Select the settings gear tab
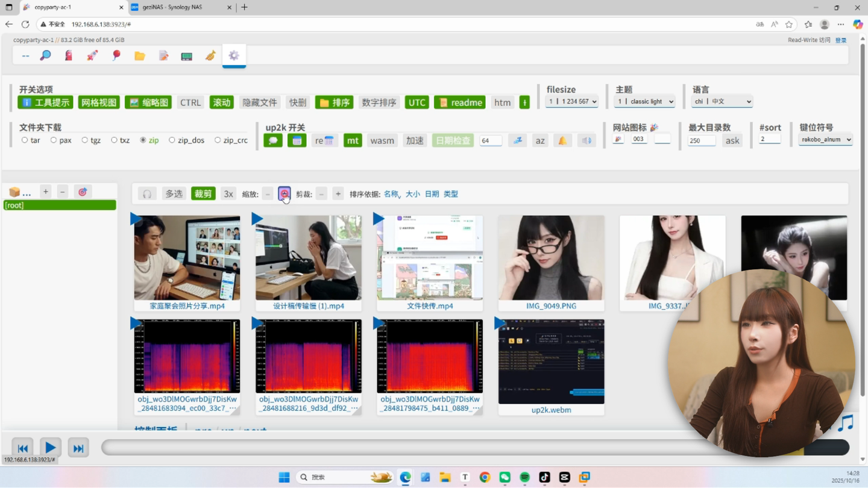Viewport: 868px width, 488px height. [234, 55]
